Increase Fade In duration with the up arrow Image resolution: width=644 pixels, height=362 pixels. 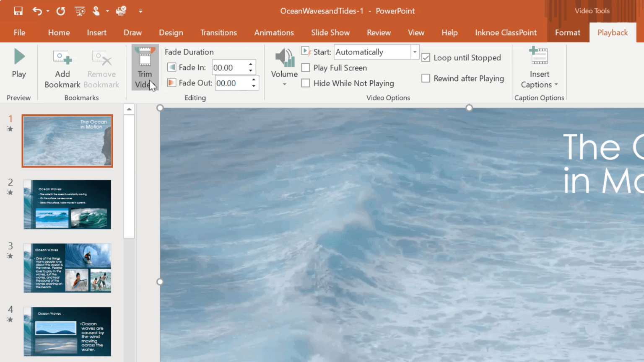click(250, 64)
